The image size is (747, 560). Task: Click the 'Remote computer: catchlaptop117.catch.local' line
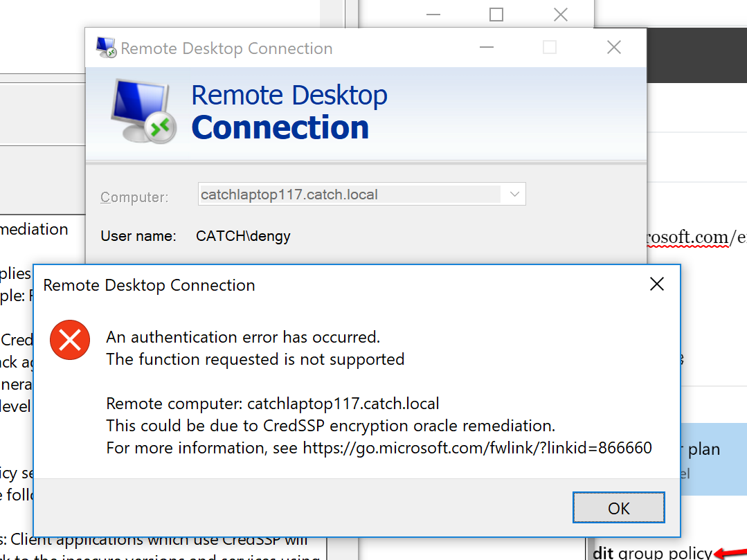tap(273, 404)
